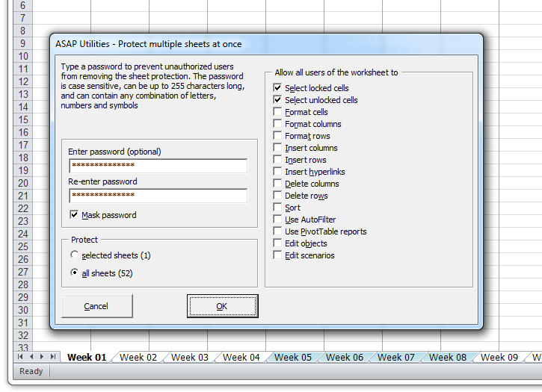Confirm dialog with OK button
This screenshot has width=542, height=392.
(222, 306)
